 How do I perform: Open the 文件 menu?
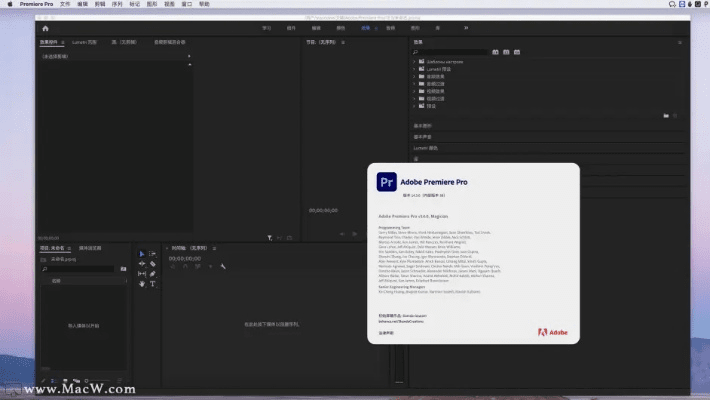(x=65, y=4)
